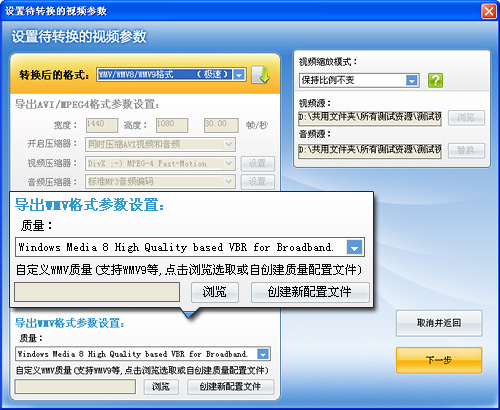Expand the lower WMV quality combo box
The height and width of the screenshot is (410, 500).
(263, 354)
